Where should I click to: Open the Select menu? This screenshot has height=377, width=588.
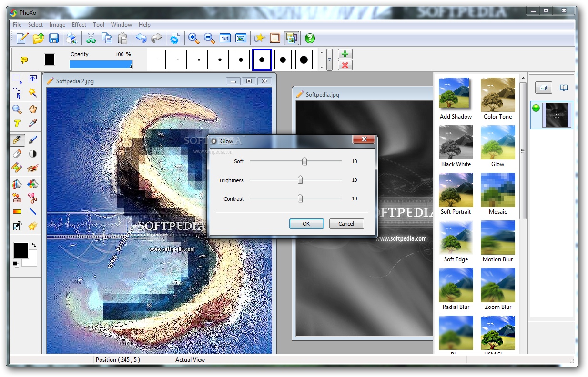(x=35, y=25)
